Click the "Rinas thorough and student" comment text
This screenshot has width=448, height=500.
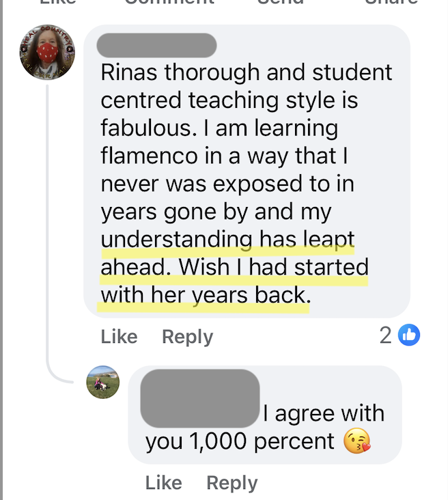point(247,72)
